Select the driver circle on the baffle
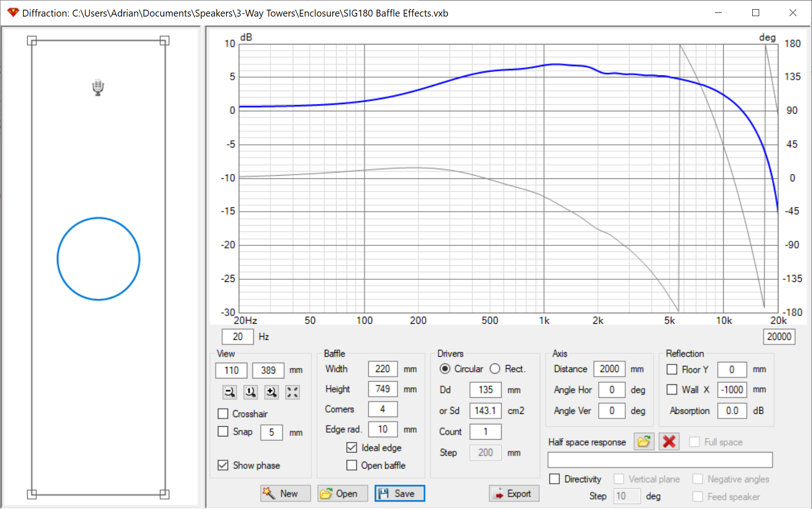Screen dimensions: 812x509 (x=98, y=259)
